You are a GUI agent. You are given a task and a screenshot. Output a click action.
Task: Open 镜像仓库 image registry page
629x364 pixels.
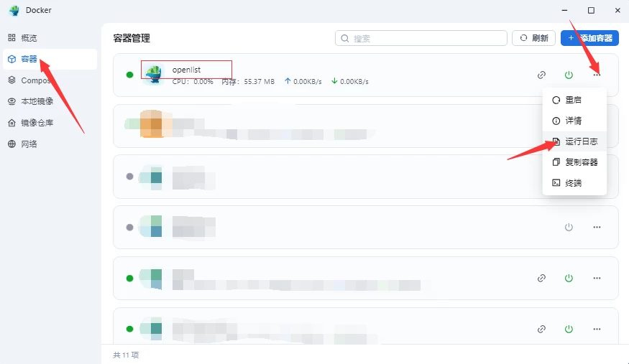tap(37, 123)
